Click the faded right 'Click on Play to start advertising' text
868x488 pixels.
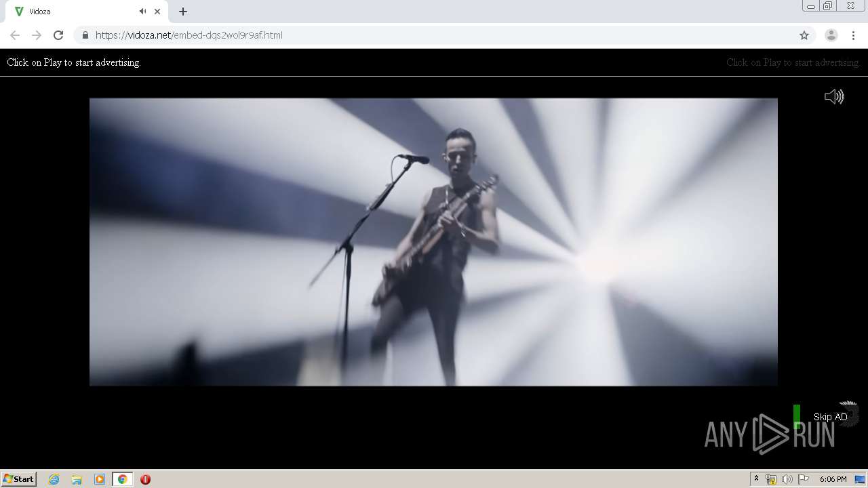tap(793, 62)
